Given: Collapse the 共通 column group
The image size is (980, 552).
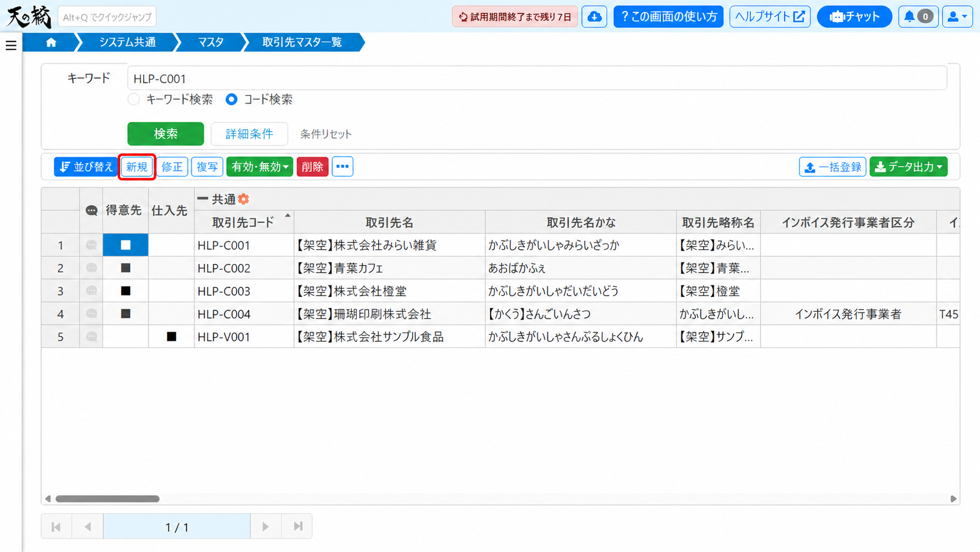Looking at the screenshot, I should tap(203, 199).
